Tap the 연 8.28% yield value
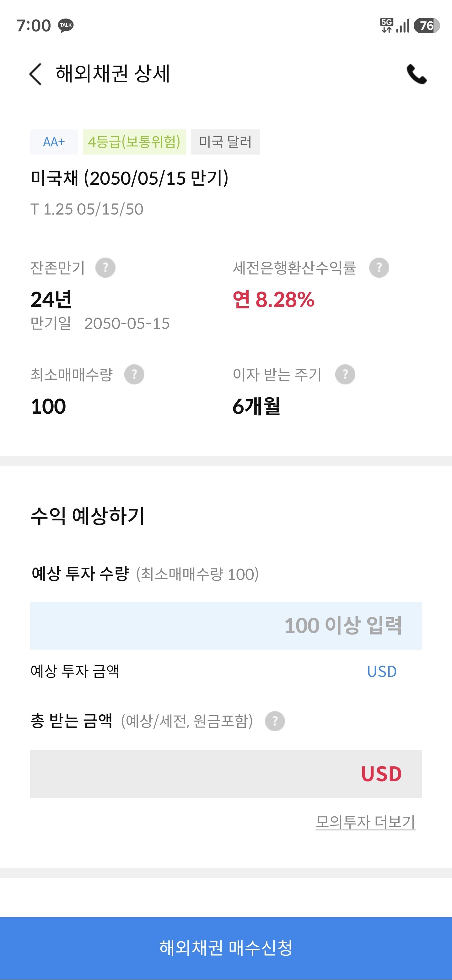The image size is (452, 980). click(x=274, y=299)
